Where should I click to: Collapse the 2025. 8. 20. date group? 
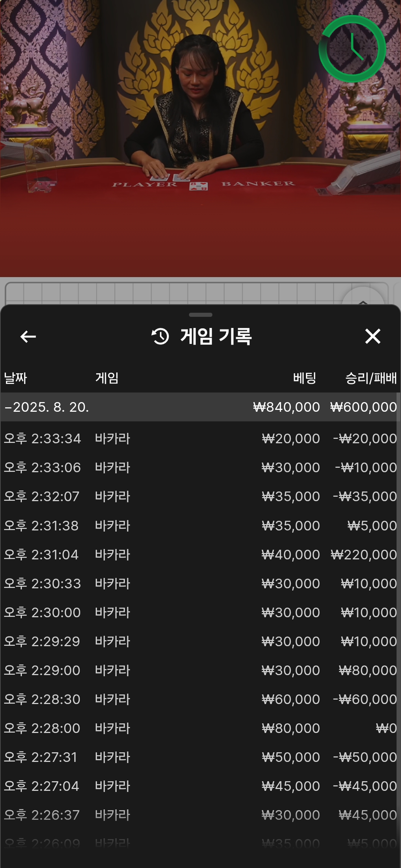(200, 407)
